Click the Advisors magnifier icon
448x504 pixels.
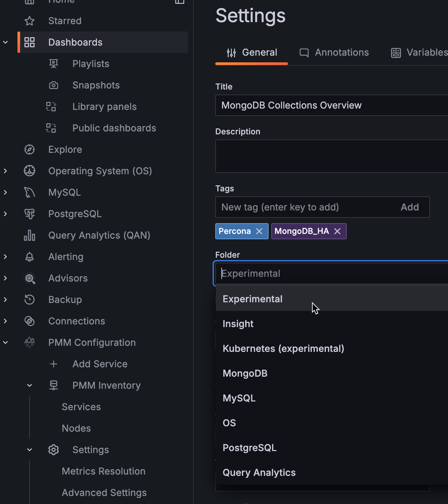pos(30,278)
